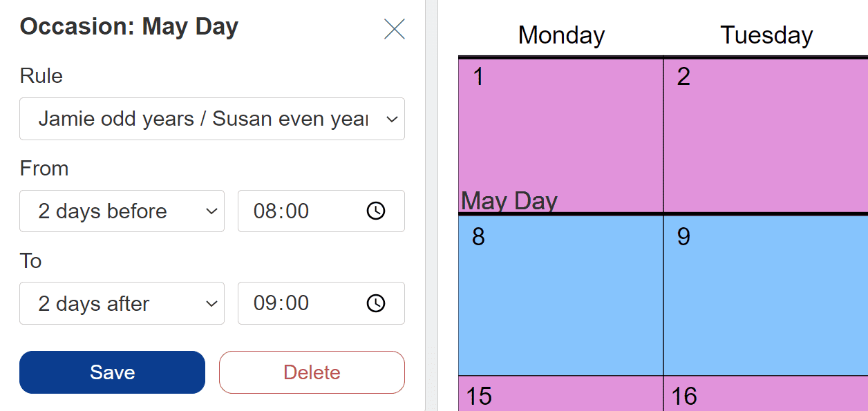Image resolution: width=868 pixels, height=411 pixels.
Task: Select Tuesday the 2nd calendar cell
Action: (x=766, y=135)
